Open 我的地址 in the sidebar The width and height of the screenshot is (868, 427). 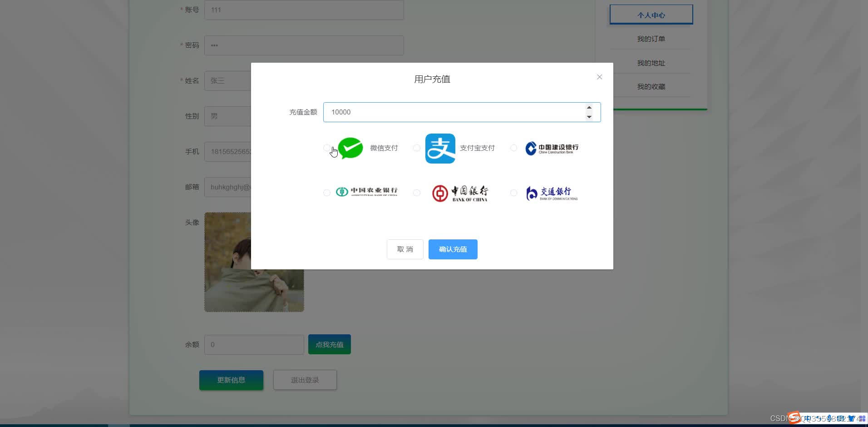(x=651, y=63)
